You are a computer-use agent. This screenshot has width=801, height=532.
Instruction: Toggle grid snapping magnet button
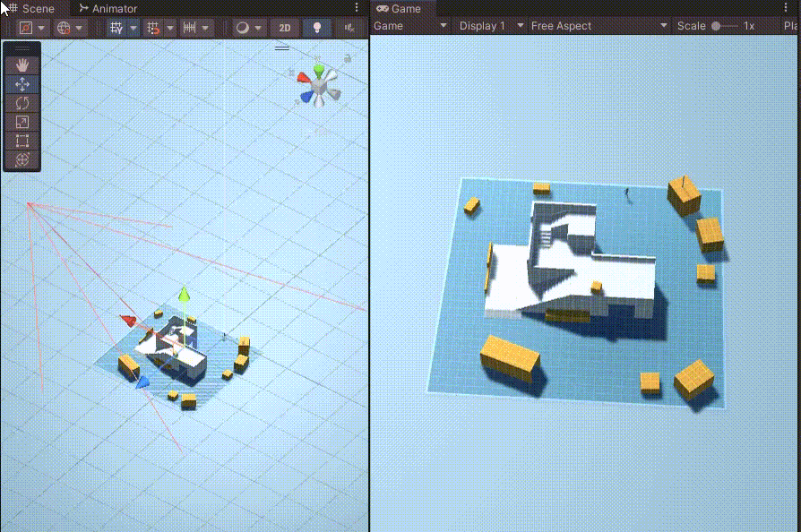153,28
